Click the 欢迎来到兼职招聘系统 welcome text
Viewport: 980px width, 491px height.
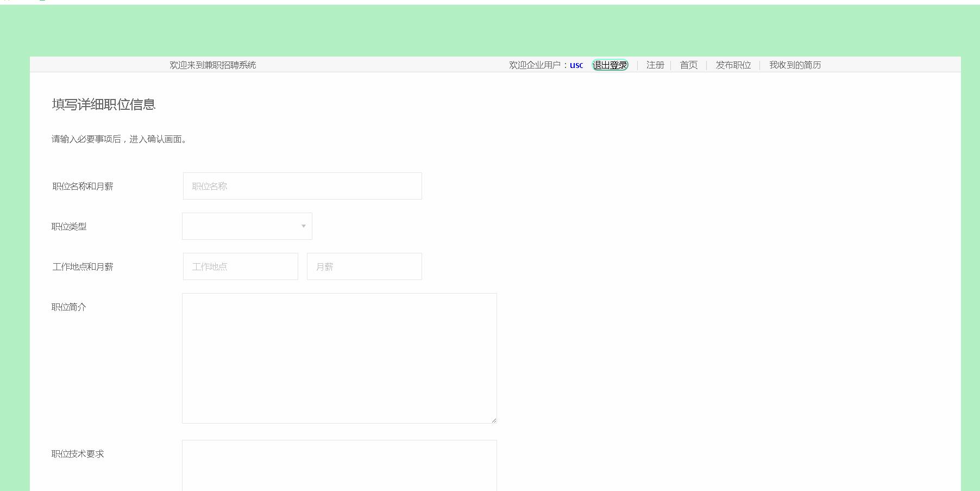point(213,65)
